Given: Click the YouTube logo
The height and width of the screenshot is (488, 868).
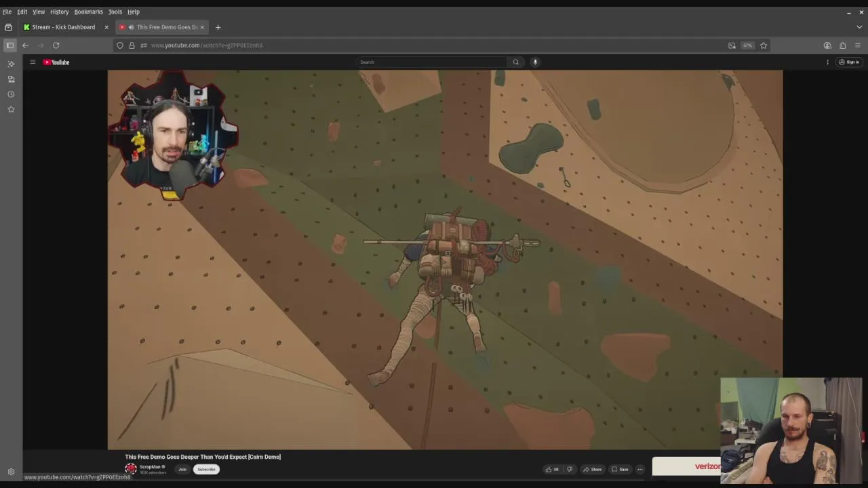Looking at the screenshot, I should tap(56, 62).
